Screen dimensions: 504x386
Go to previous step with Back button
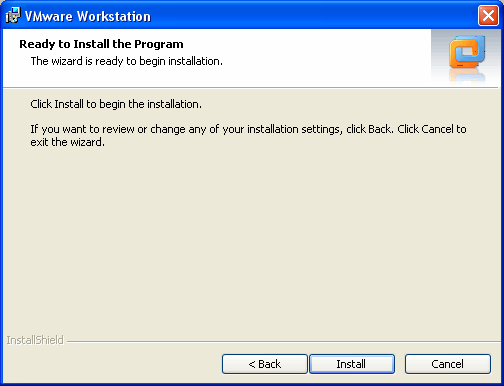click(x=264, y=364)
